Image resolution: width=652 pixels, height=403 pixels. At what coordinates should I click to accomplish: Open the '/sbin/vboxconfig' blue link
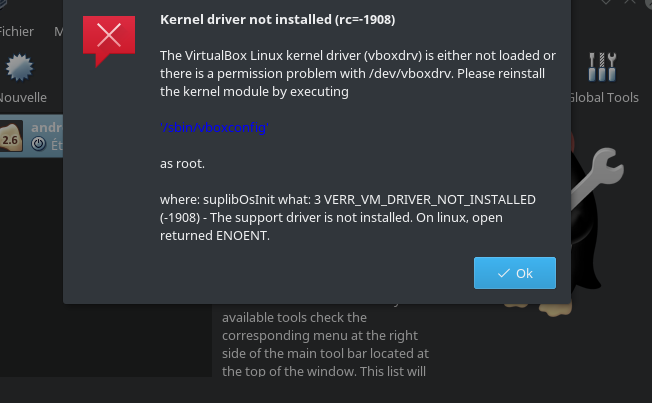point(215,128)
